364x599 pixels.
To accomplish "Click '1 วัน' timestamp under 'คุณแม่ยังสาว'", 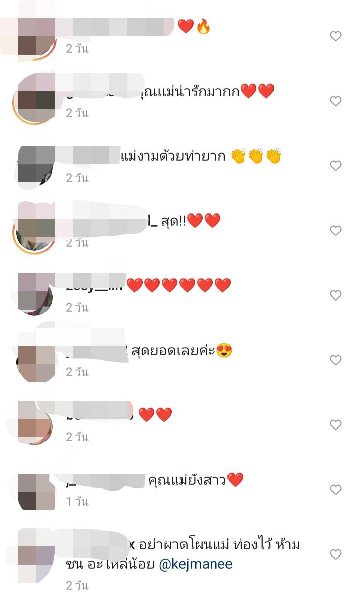I will [x=77, y=501].
